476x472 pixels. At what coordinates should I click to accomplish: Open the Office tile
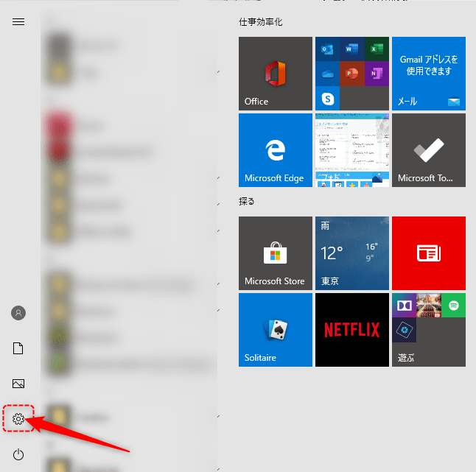pos(276,74)
